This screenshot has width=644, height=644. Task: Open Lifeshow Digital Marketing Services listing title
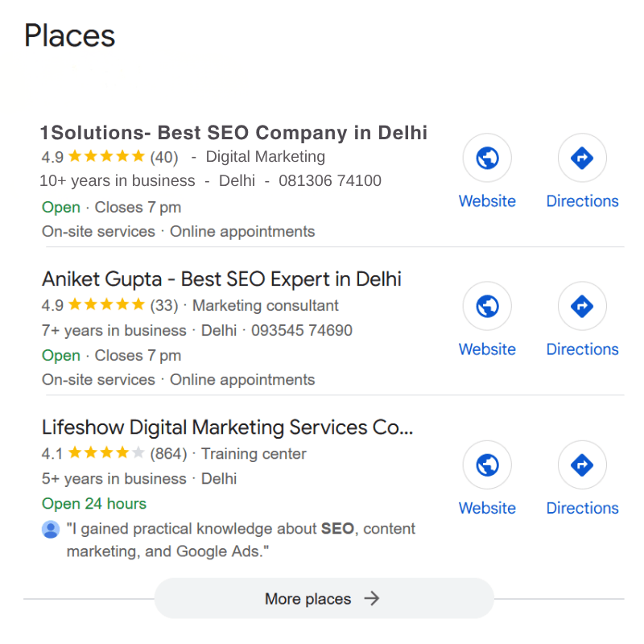coord(227,427)
